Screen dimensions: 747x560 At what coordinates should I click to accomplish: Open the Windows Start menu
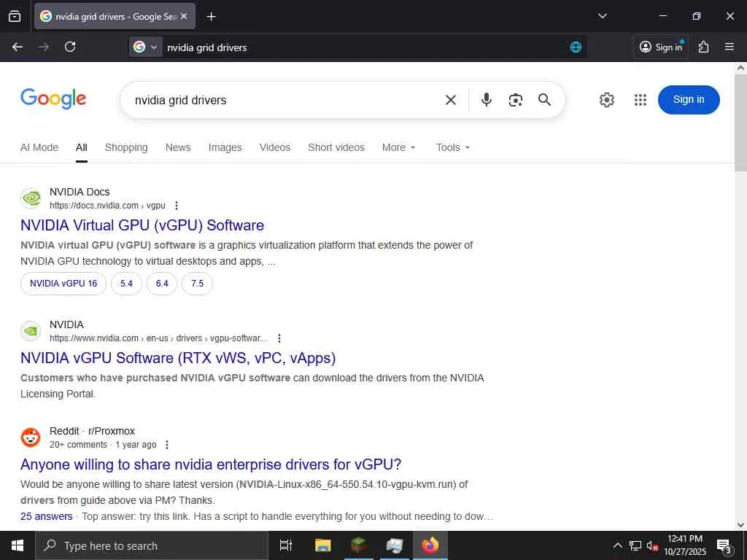pos(18,545)
